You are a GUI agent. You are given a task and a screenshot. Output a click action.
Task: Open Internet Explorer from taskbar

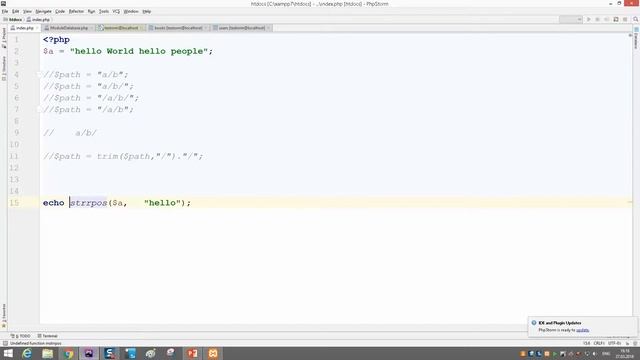(x=27, y=353)
